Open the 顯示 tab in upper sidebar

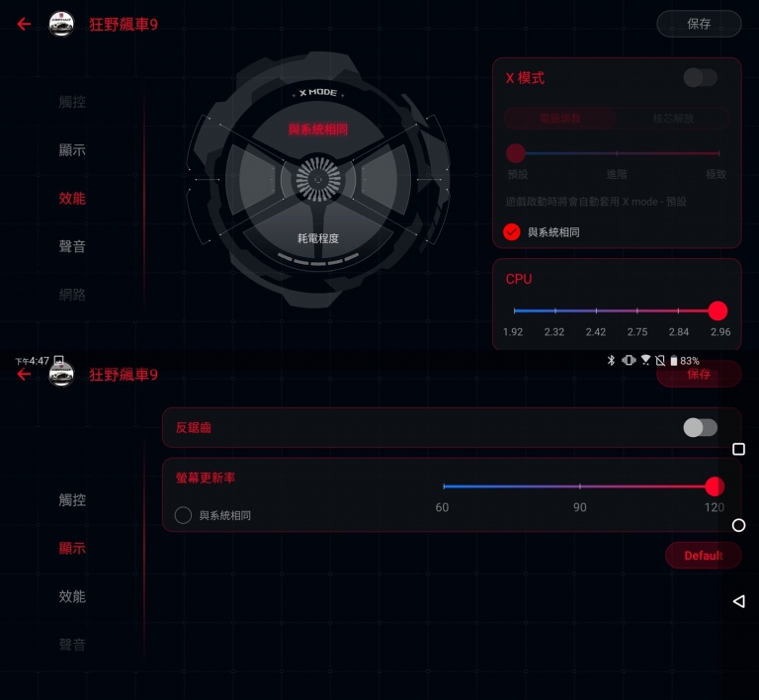click(72, 150)
